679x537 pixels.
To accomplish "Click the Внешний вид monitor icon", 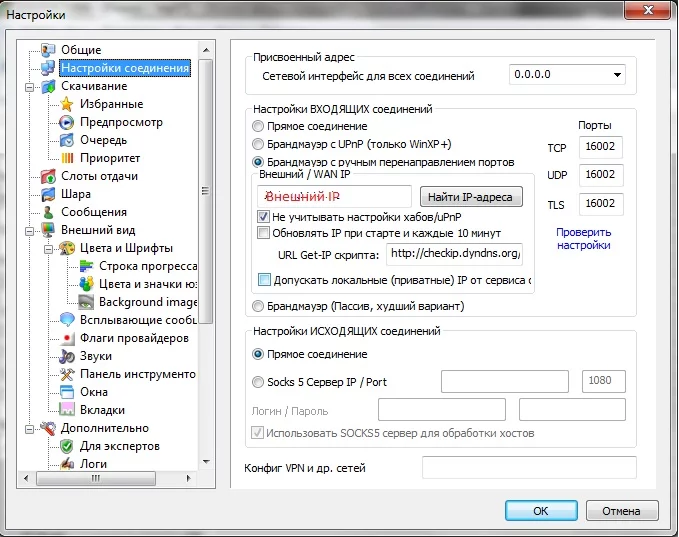I will (x=48, y=230).
